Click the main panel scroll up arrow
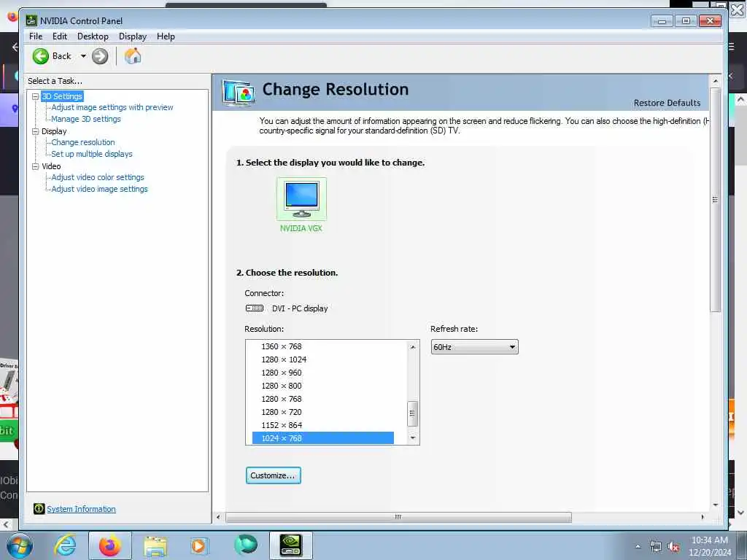747x560 pixels. [715, 82]
